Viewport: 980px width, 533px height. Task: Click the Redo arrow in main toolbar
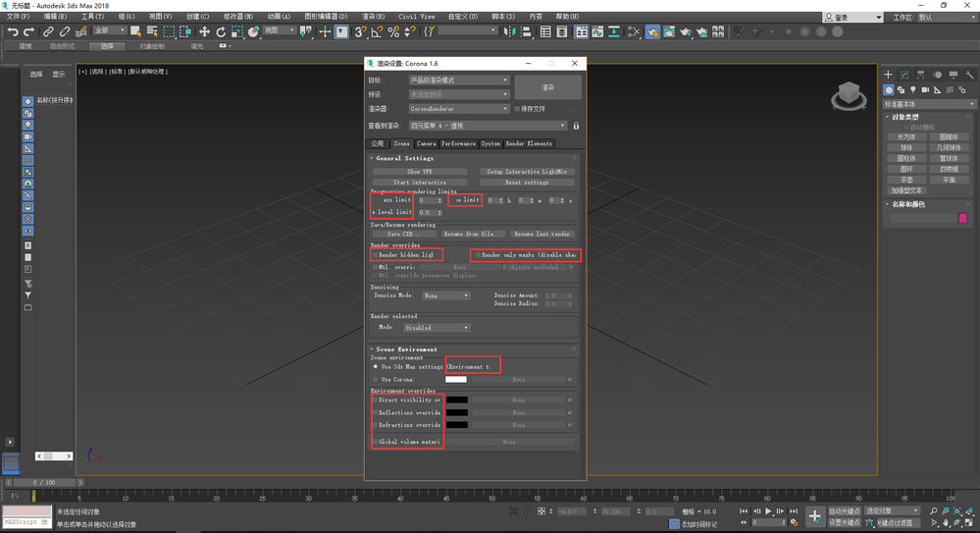[28, 31]
